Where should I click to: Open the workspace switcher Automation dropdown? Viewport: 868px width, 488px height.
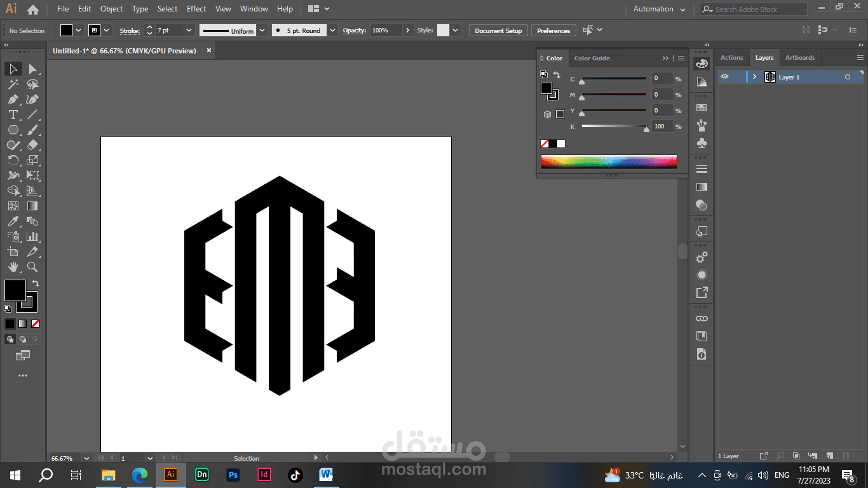(659, 9)
